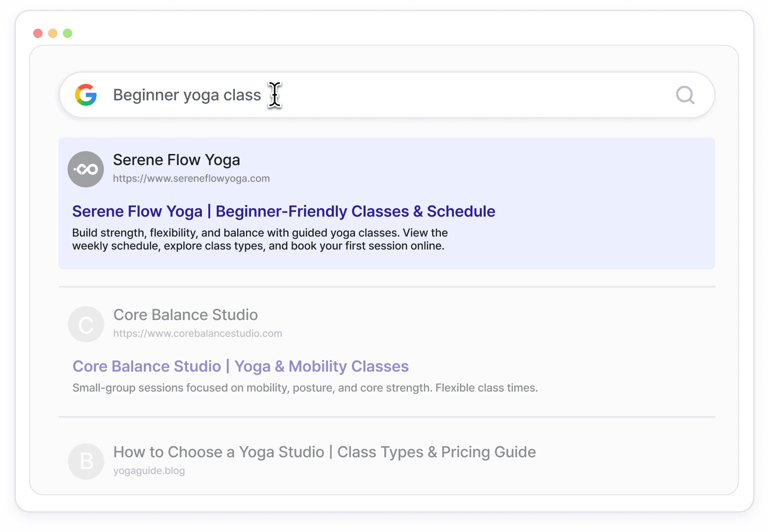Click the Serene Flow Yoga site name heading
The image size is (769, 532).
click(176, 160)
